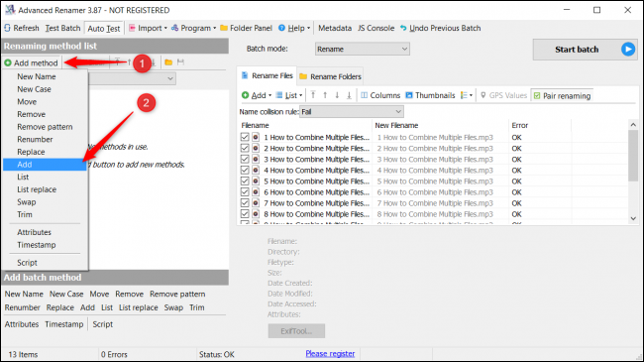Image resolution: width=644 pixels, height=362 pixels.
Task: Expand the Name collision rule dropdown
Action: point(352,111)
